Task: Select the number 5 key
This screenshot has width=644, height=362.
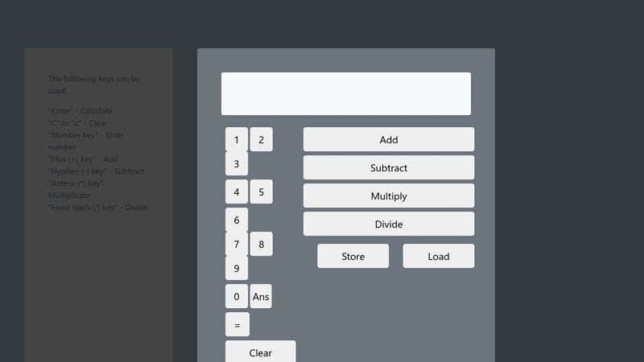Action: tap(261, 192)
